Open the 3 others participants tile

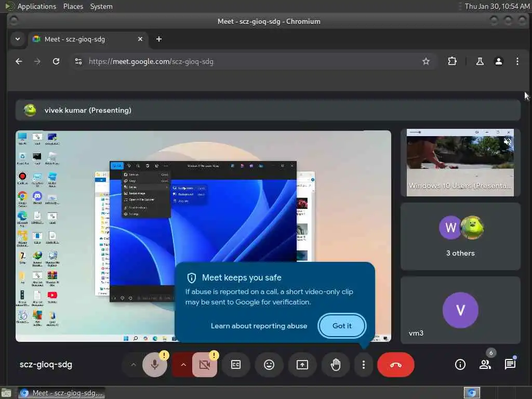coord(460,236)
